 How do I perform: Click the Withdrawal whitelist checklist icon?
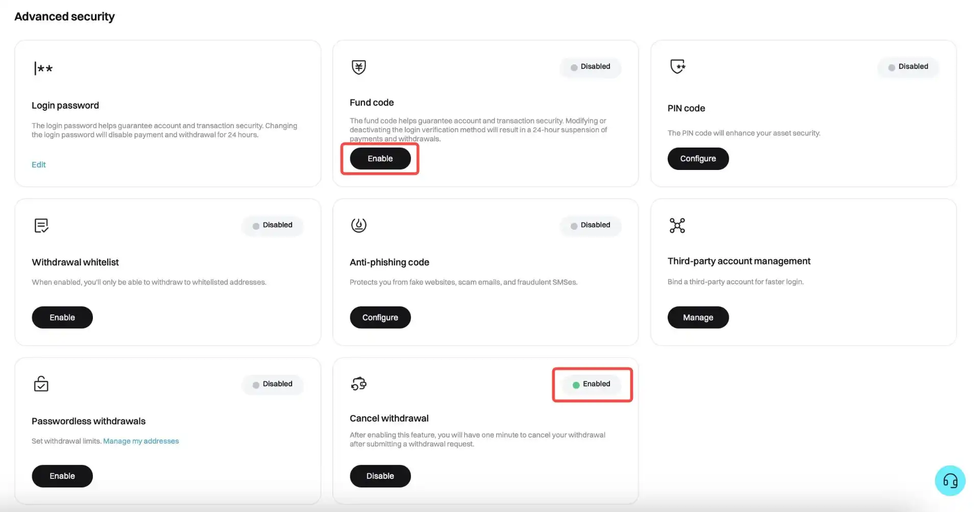(x=41, y=225)
